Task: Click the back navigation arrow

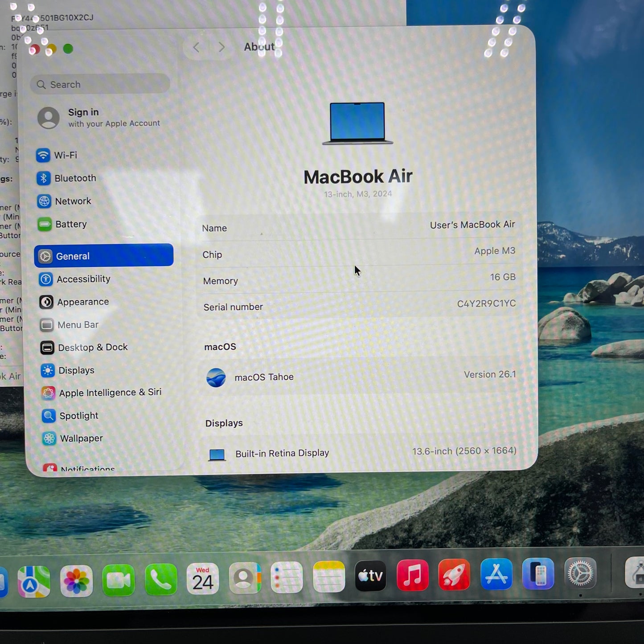Action: pyautogui.click(x=196, y=47)
